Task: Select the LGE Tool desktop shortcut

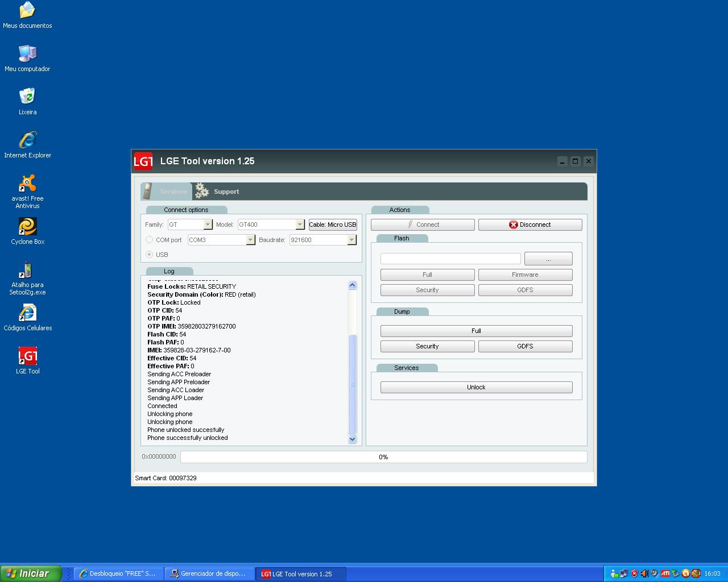Action: pyautogui.click(x=27, y=361)
